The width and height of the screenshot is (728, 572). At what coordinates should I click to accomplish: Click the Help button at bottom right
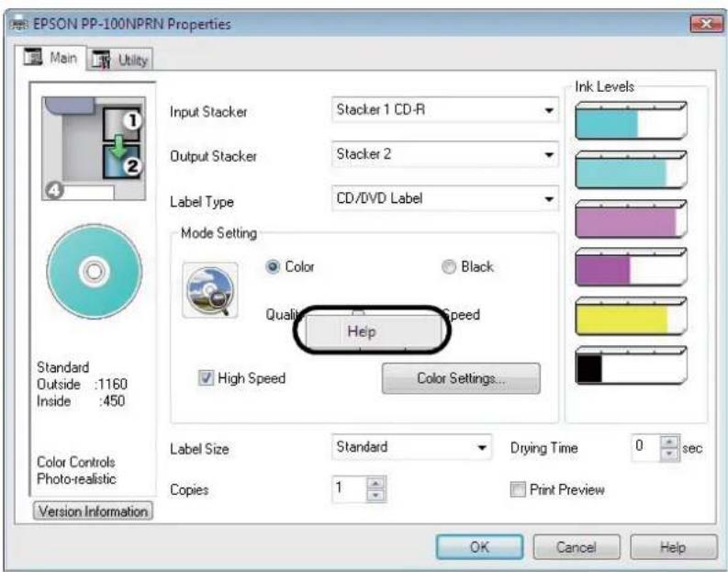[x=673, y=547]
